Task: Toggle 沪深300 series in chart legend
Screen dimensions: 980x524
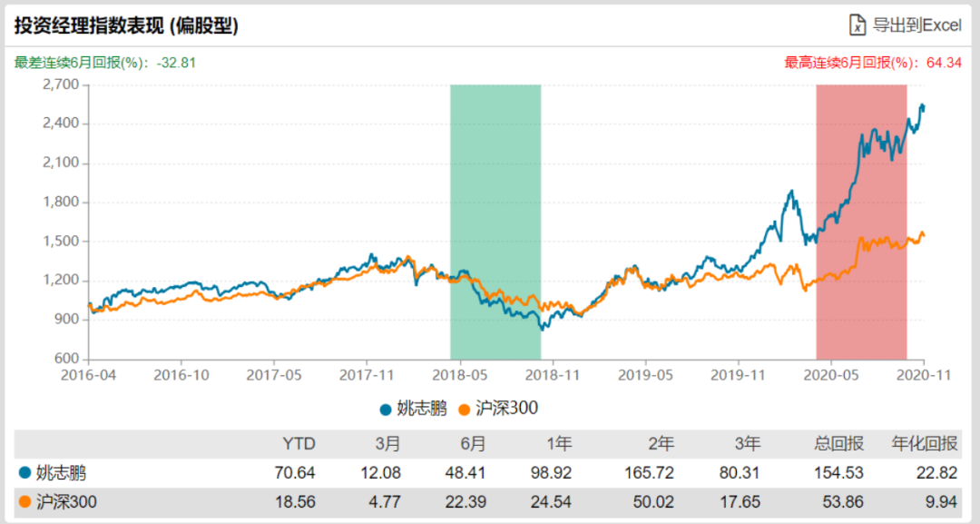Action: pyautogui.click(x=498, y=409)
